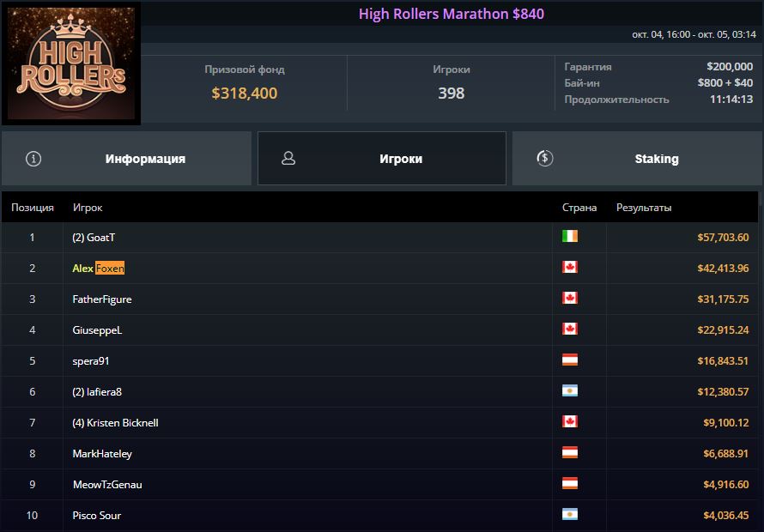
Task: Click the Продолжительность label
Action: pyautogui.click(x=616, y=100)
